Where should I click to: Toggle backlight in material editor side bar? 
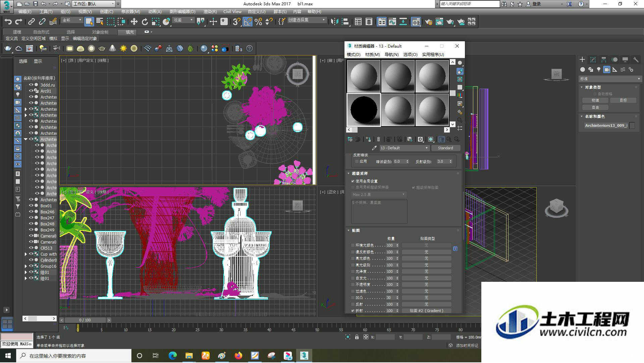pos(460,71)
